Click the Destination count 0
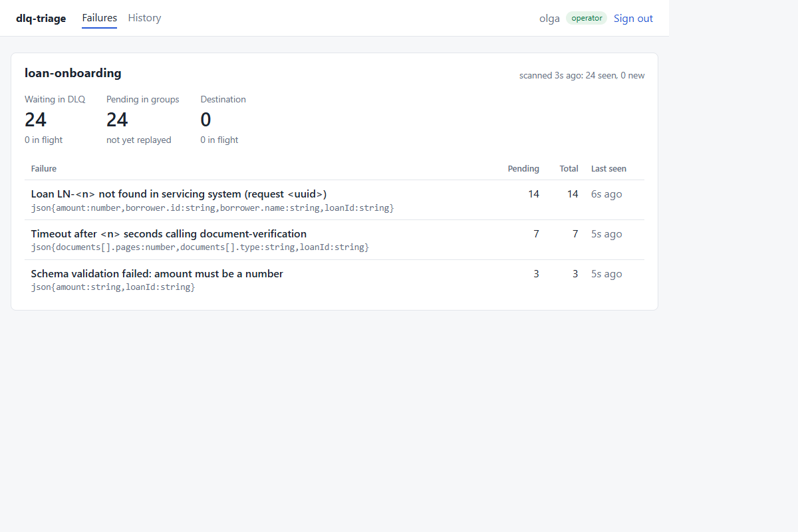The width and height of the screenshot is (798, 532). coord(206,120)
